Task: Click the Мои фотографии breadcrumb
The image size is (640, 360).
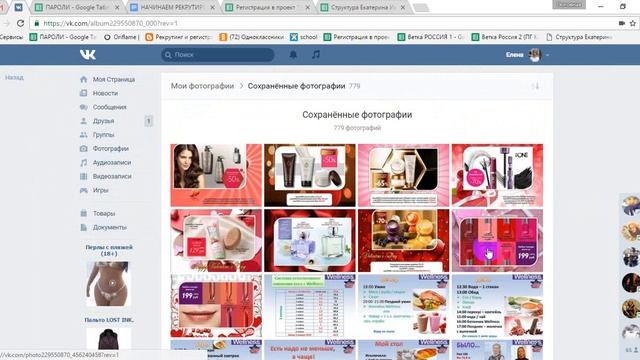Action: (x=202, y=86)
